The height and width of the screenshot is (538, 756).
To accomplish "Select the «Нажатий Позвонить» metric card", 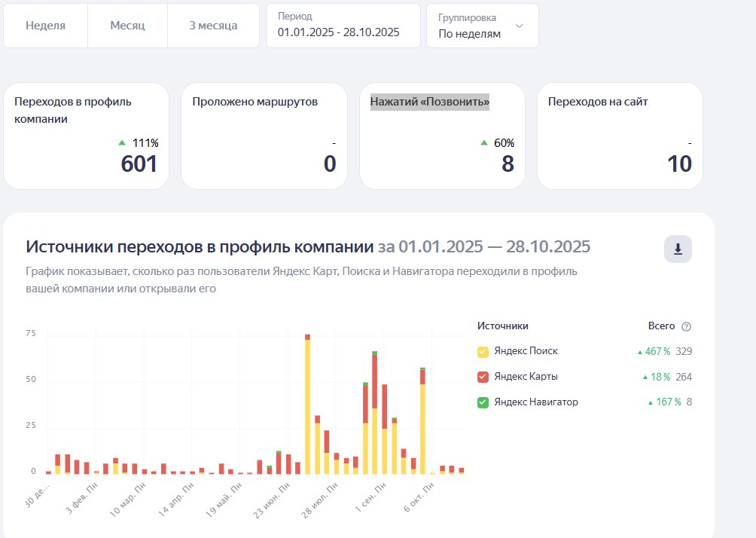I will (442, 136).
